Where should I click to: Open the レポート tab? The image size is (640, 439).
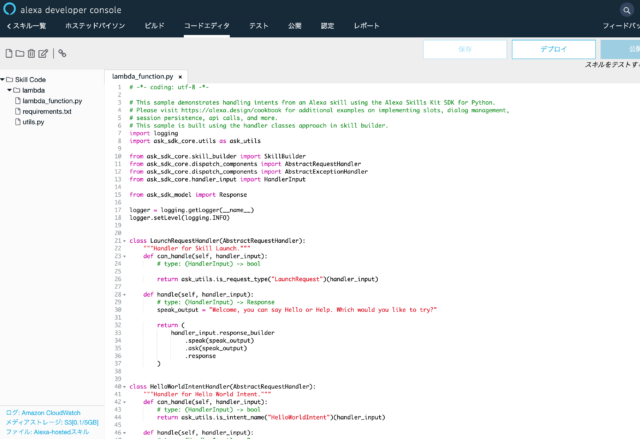tap(367, 26)
